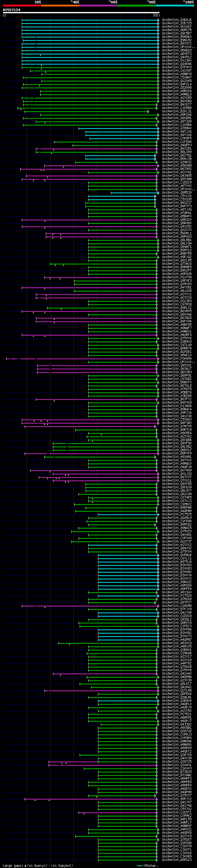This screenshot has width=197, height=868.
Task: Open hit UniRef100_C1K5B4
Action: pyautogui.click(x=177, y=125)
